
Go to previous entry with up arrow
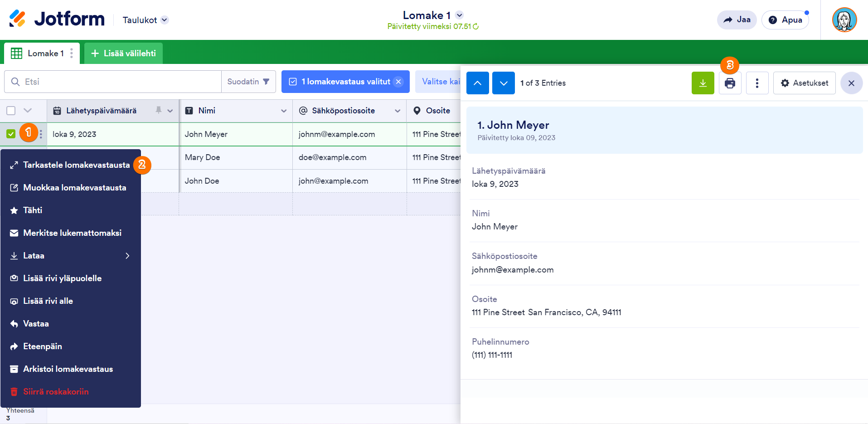(x=477, y=83)
